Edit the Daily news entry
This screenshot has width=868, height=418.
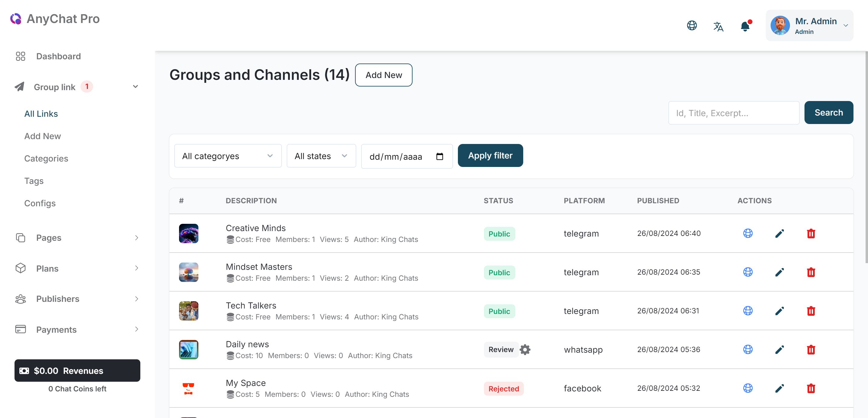779,350
